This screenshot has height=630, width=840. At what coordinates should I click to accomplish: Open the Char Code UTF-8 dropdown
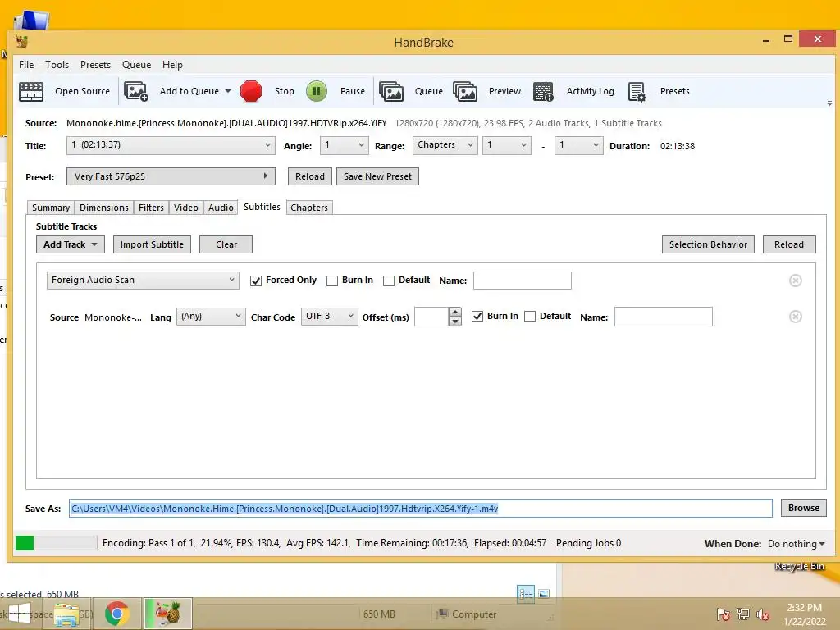(x=330, y=317)
